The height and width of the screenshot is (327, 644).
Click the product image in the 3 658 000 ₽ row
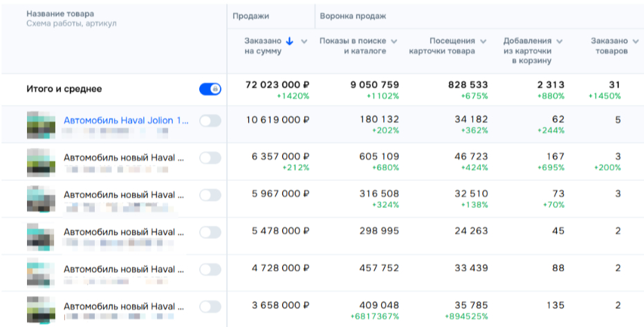[x=41, y=310]
